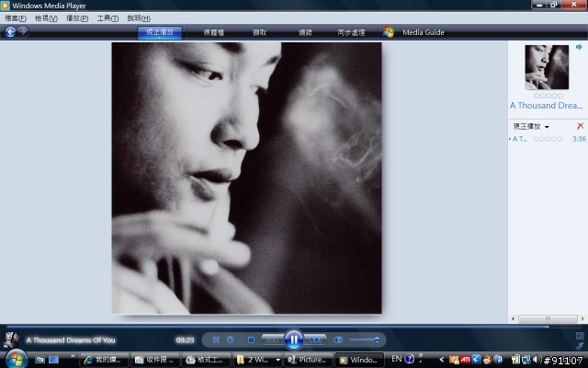Clear the playlist with the red X
This screenshot has width=588, height=368.
[580, 126]
